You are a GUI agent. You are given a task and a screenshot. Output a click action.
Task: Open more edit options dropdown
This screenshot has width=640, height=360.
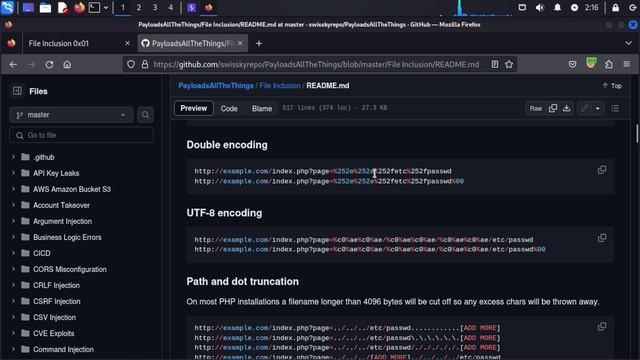point(598,108)
